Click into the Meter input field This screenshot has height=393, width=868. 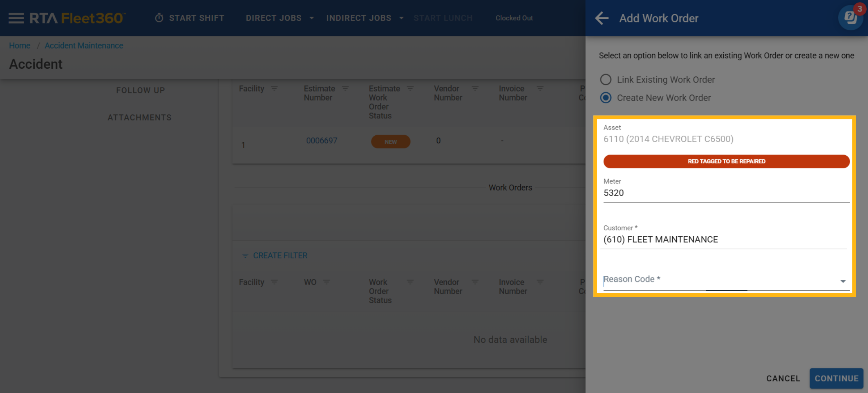pyautogui.click(x=726, y=193)
